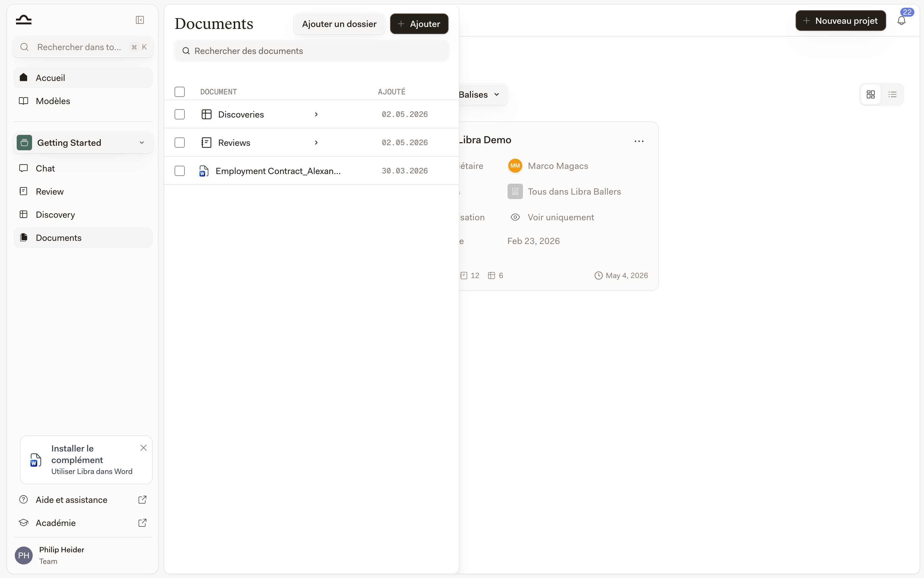Screen dimensions: 924x578
Task: Switch to list view icon
Action: point(892,94)
